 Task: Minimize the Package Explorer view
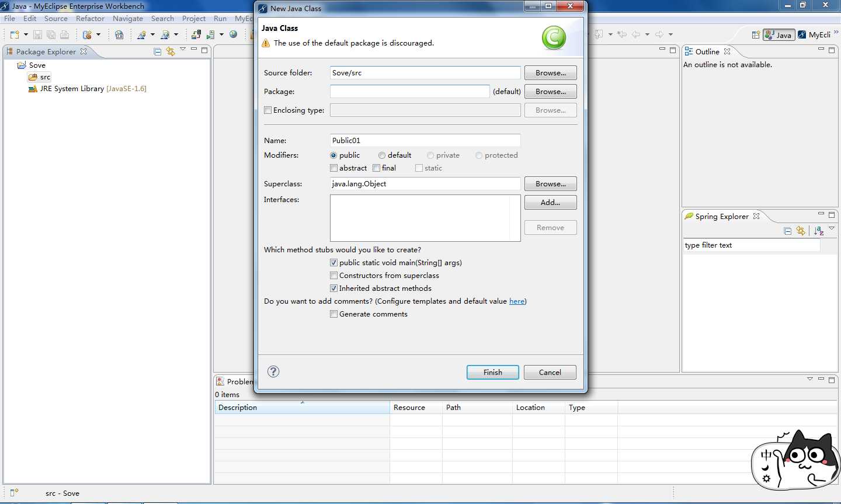194,50
